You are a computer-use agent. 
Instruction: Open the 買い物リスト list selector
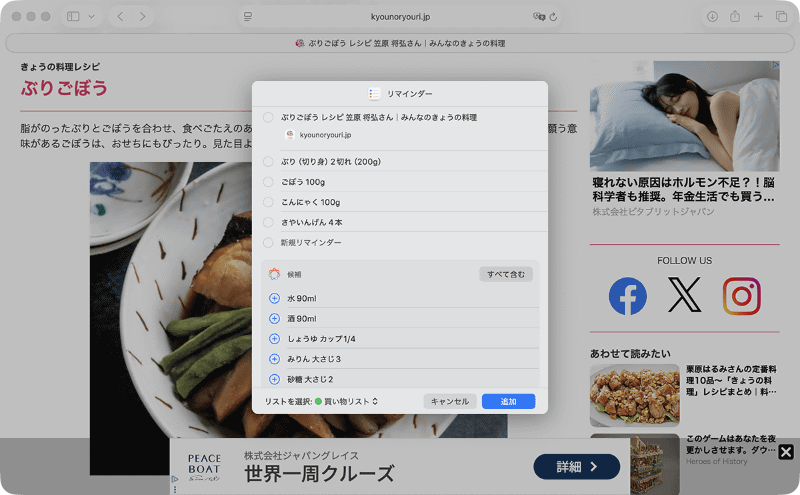coord(346,402)
